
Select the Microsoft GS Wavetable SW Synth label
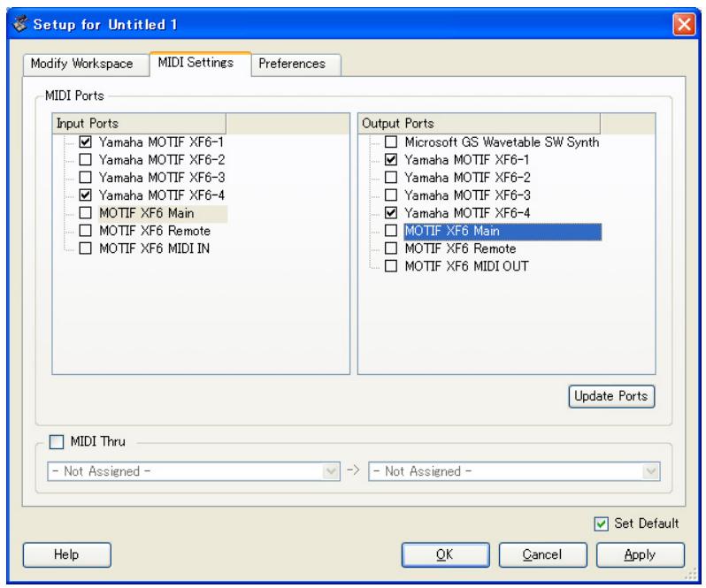click(x=502, y=142)
